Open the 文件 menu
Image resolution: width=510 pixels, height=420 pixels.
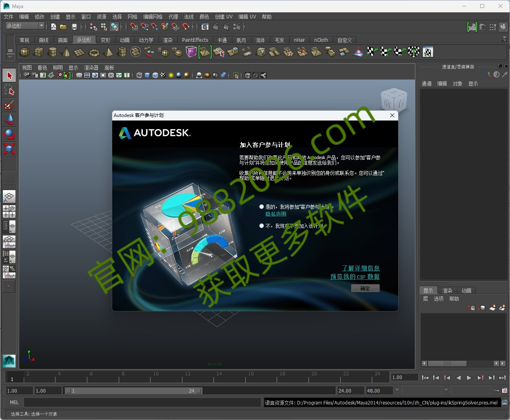(8, 17)
